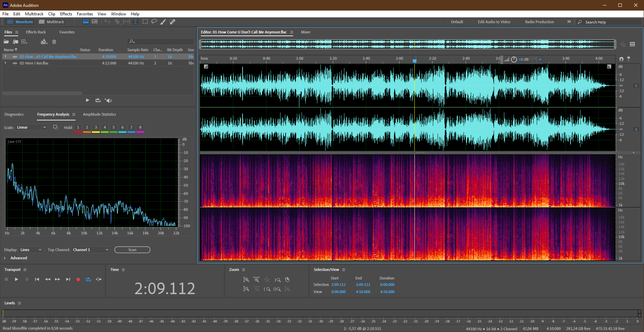This screenshot has height=332, width=644.
Task: Toggle auto-play speaker icon in Files panel
Action: coord(108,100)
